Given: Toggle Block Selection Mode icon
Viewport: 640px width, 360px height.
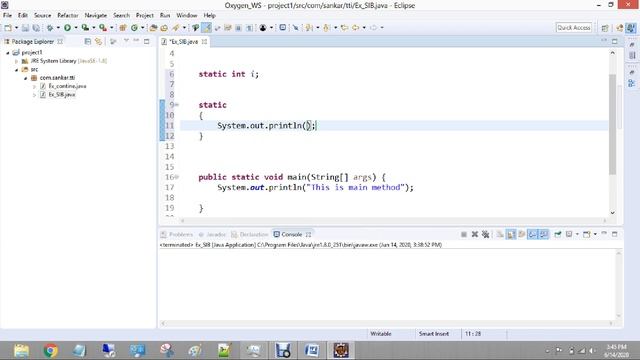Looking at the screenshot, I should tap(238, 28).
